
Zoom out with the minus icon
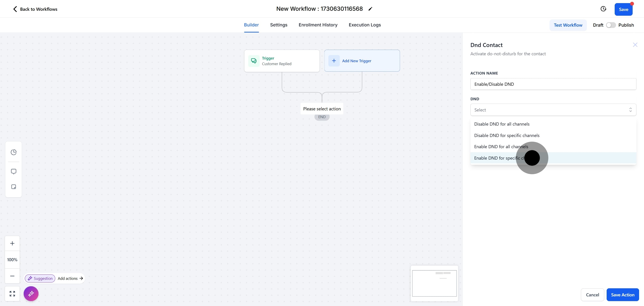(12, 276)
